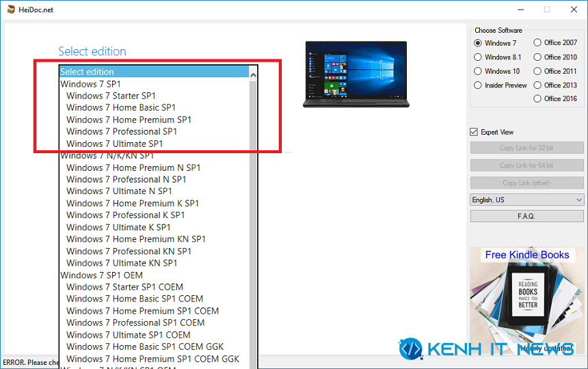
Task: Choose Windows 7 Home Basic SP1
Action: click(x=121, y=107)
